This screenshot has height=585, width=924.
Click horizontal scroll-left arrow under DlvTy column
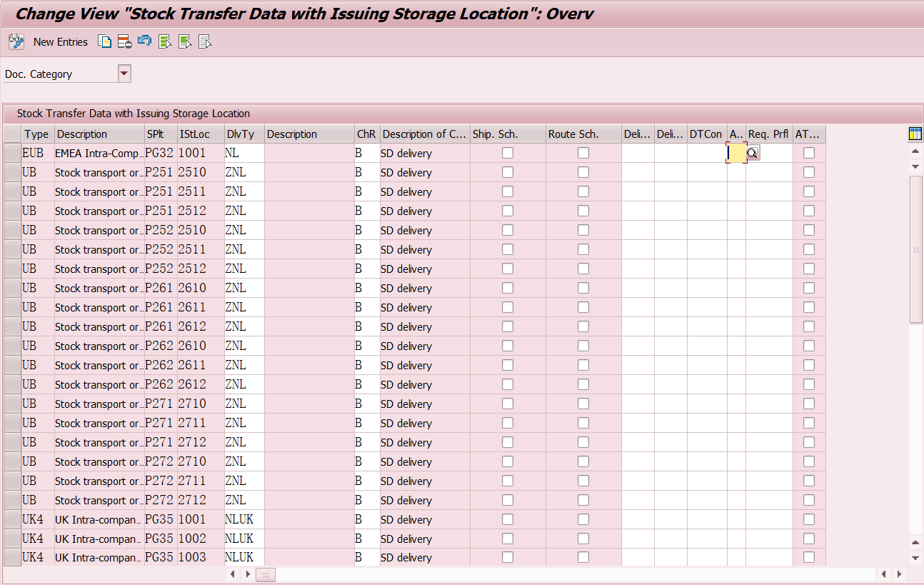pos(233,574)
